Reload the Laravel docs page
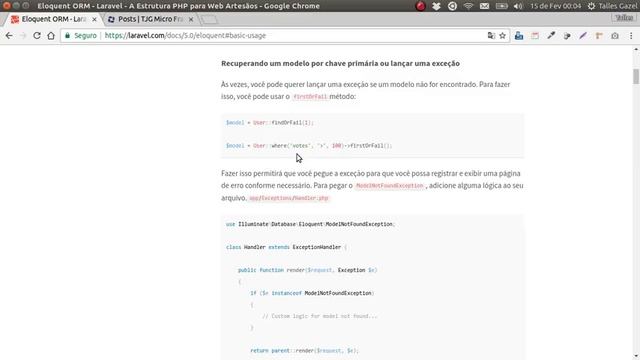The height and width of the screenshot is (360, 640). click(37, 36)
